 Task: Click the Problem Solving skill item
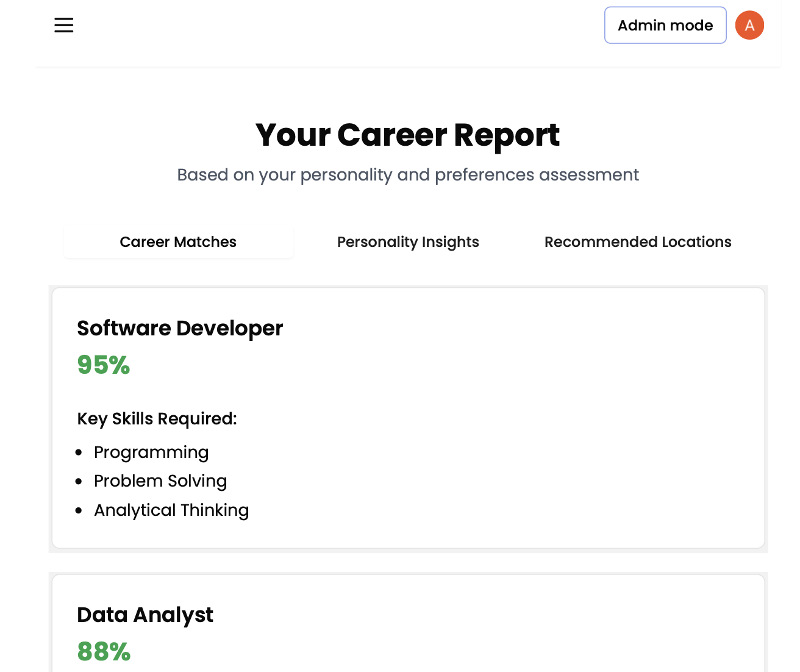(x=160, y=481)
